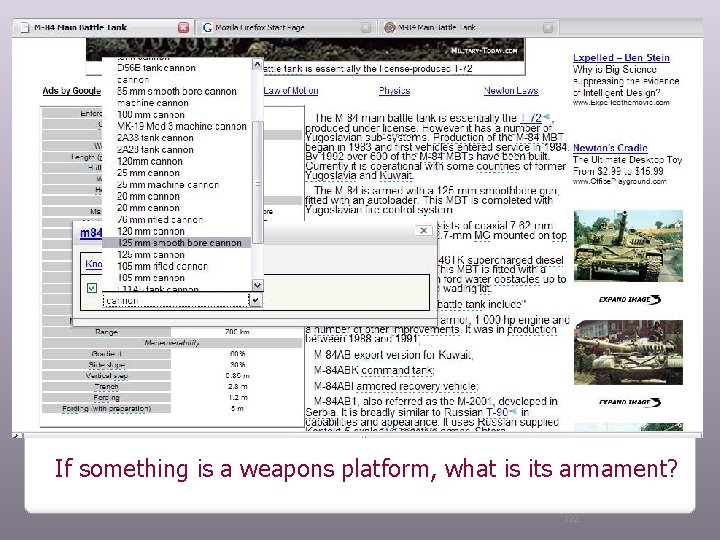Image resolution: width=720 pixels, height=540 pixels.
Task: Pick '105 mm rifled cannon' entry
Action: click(162, 266)
